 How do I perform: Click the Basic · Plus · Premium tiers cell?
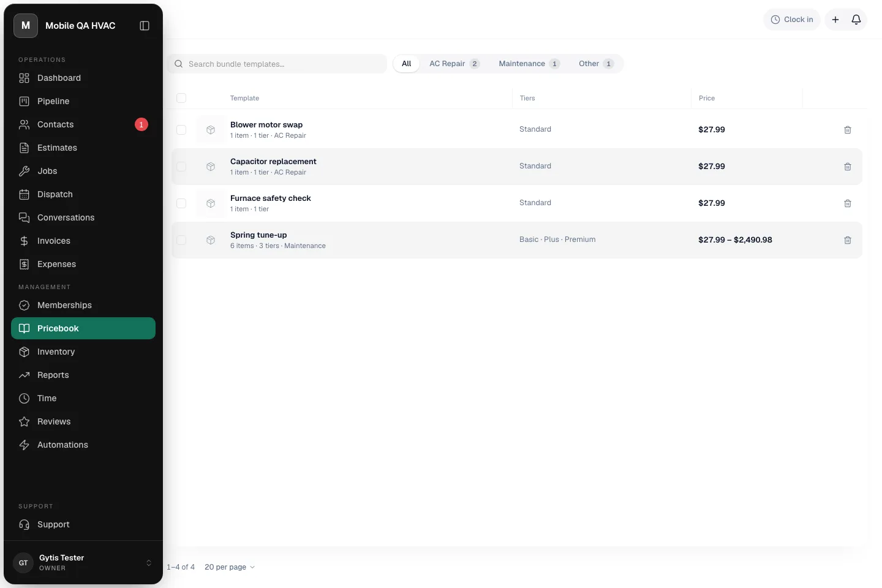tap(557, 239)
